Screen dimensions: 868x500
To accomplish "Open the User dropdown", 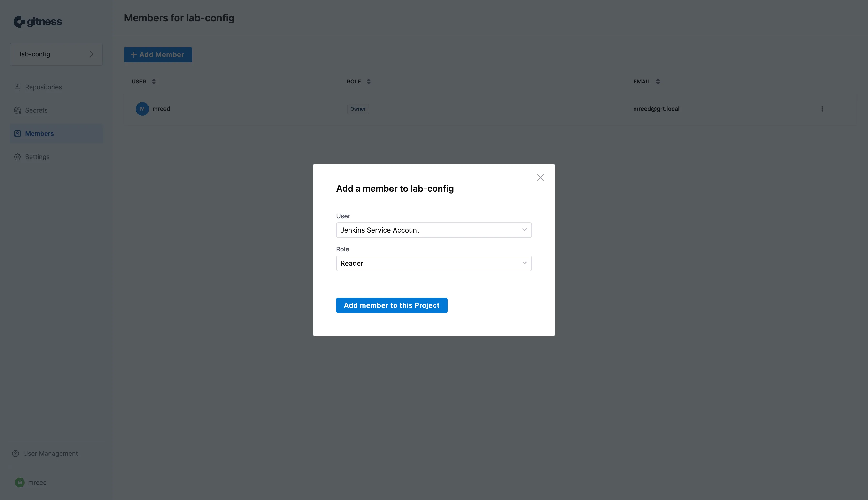I will pyautogui.click(x=434, y=230).
